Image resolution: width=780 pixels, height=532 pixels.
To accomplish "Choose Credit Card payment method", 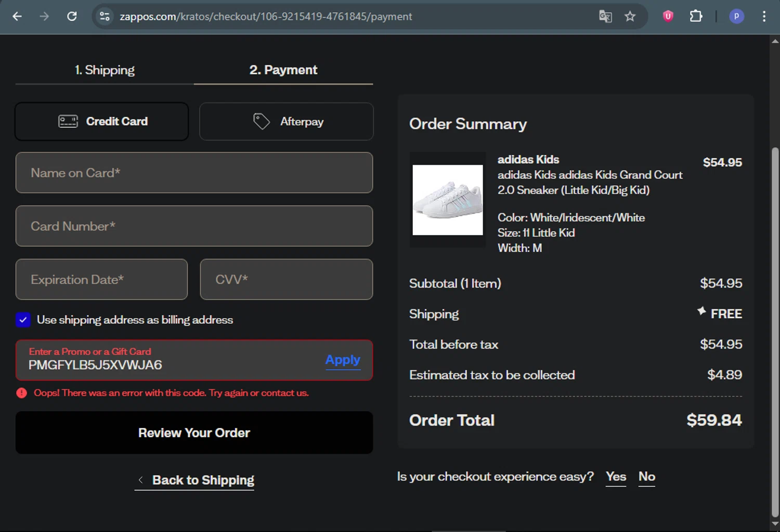I will [x=102, y=121].
